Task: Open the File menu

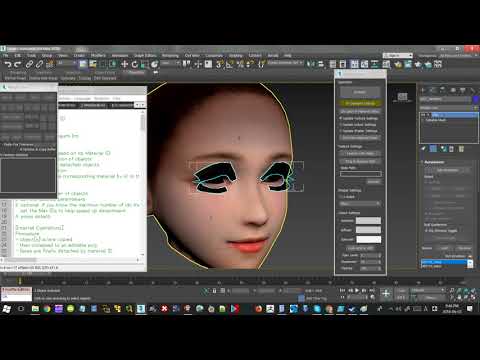Action: point(6,55)
